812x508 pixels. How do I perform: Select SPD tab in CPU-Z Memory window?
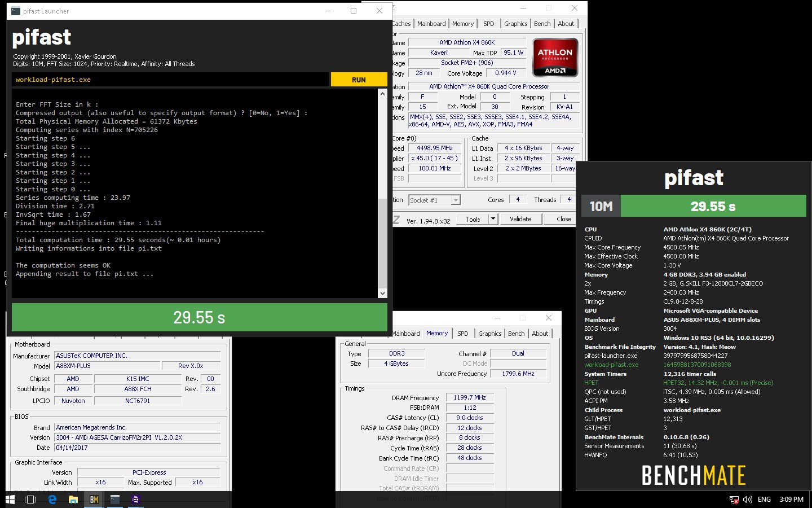463,334
